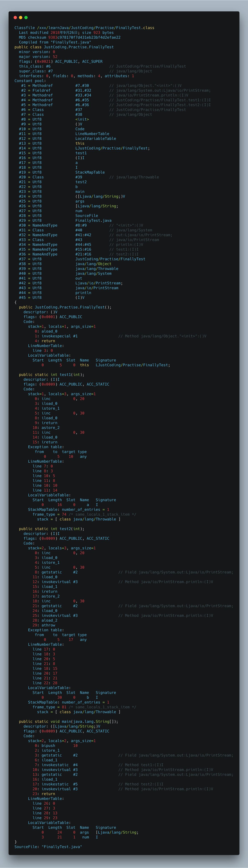
Task: Select constant row '#11 = Utf8 LineNumberTable'
Action: pyautogui.click(x=64, y=134)
